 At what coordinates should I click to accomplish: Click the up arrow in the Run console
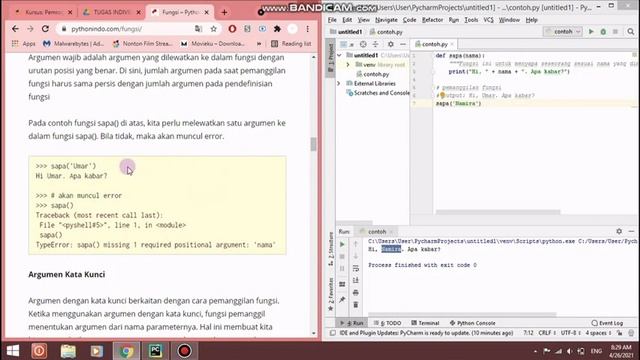click(356, 244)
